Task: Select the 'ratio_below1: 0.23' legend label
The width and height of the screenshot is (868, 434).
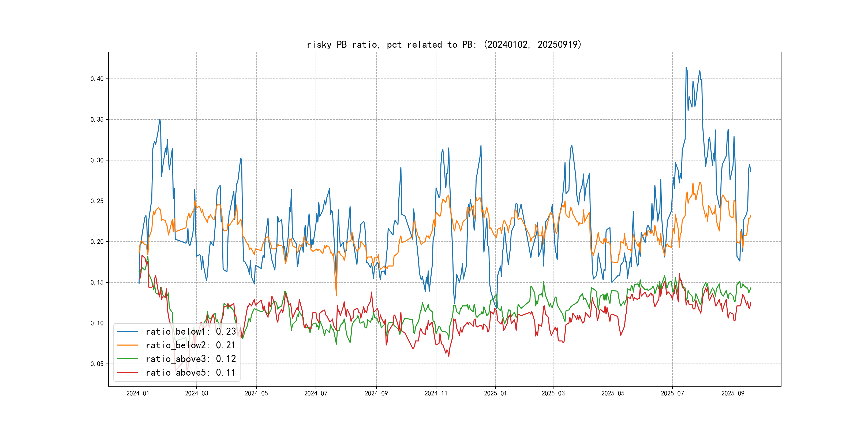Action: [191, 332]
